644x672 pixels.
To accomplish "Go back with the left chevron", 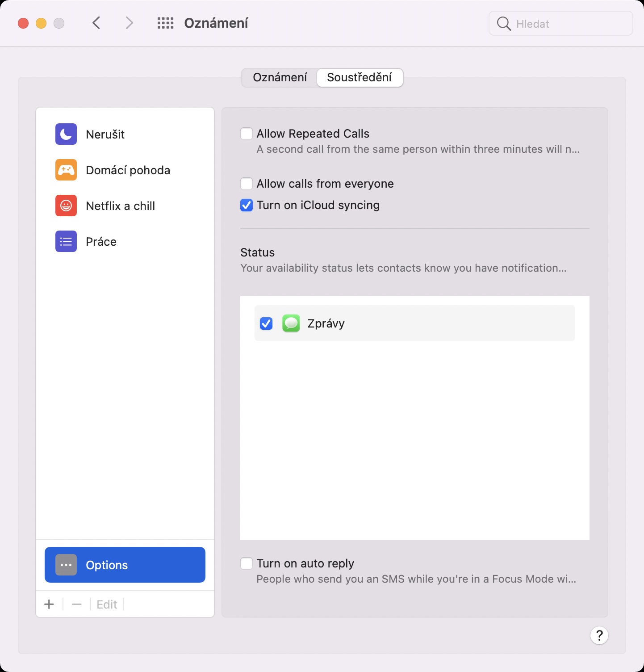I will point(96,23).
